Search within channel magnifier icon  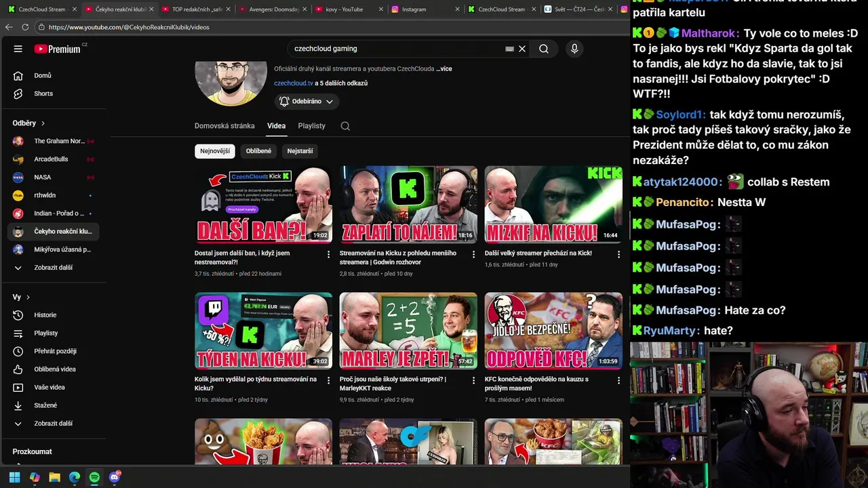(x=345, y=126)
